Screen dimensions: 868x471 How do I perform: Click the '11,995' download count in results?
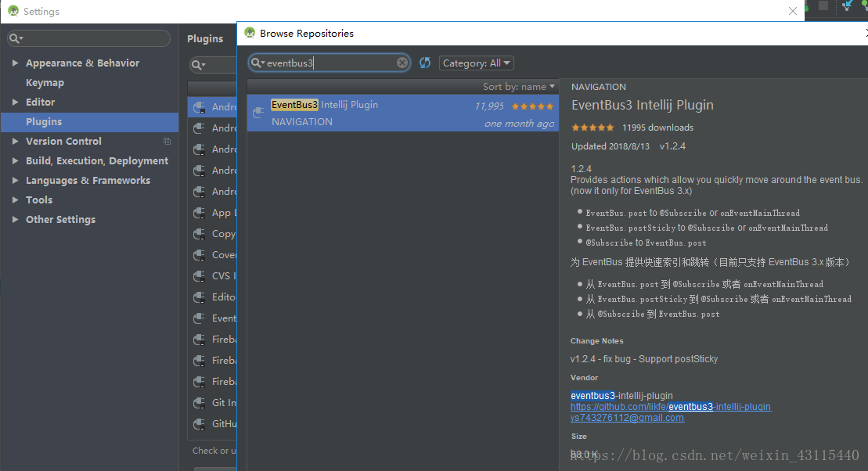[489, 106]
